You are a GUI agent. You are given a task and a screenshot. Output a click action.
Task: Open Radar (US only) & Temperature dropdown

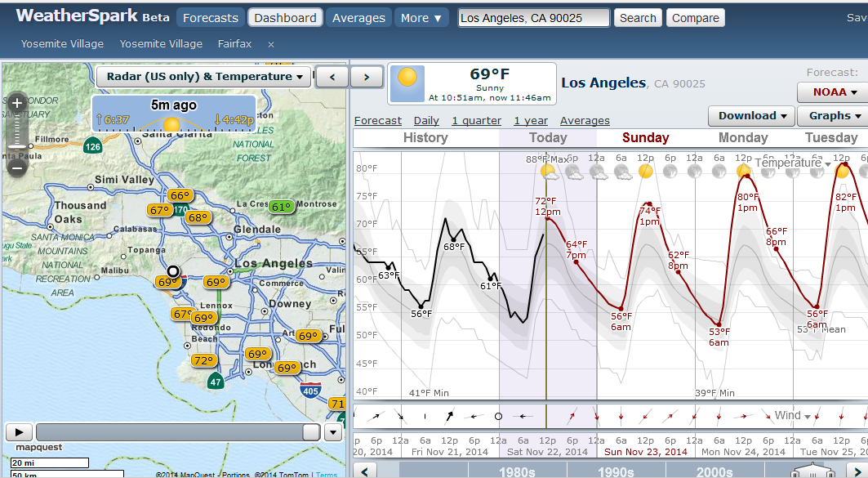tap(204, 77)
